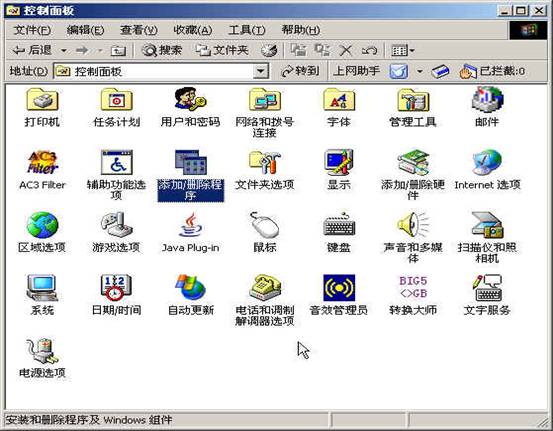This screenshot has height=431, width=553.
Task: Click the delete X toolbar icon
Action: 346,51
